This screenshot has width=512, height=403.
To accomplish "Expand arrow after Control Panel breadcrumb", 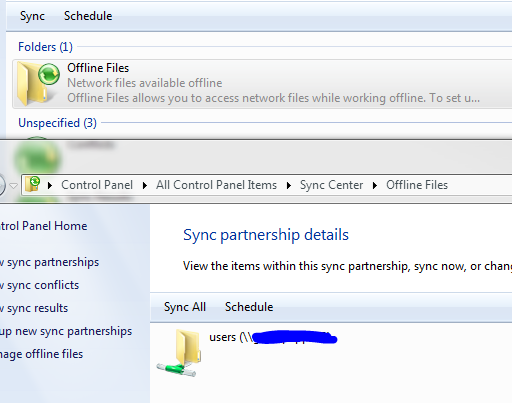I will coord(144,185).
